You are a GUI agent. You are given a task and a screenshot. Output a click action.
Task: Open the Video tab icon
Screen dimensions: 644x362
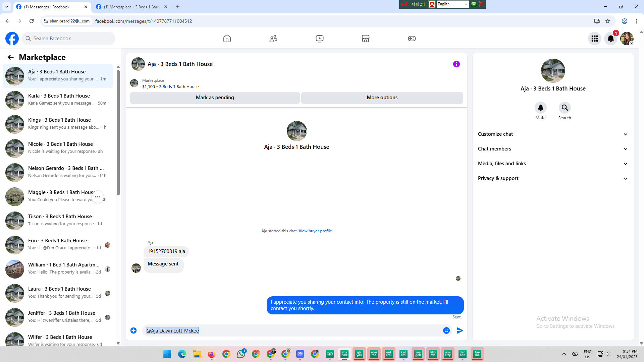[x=320, y=39]
